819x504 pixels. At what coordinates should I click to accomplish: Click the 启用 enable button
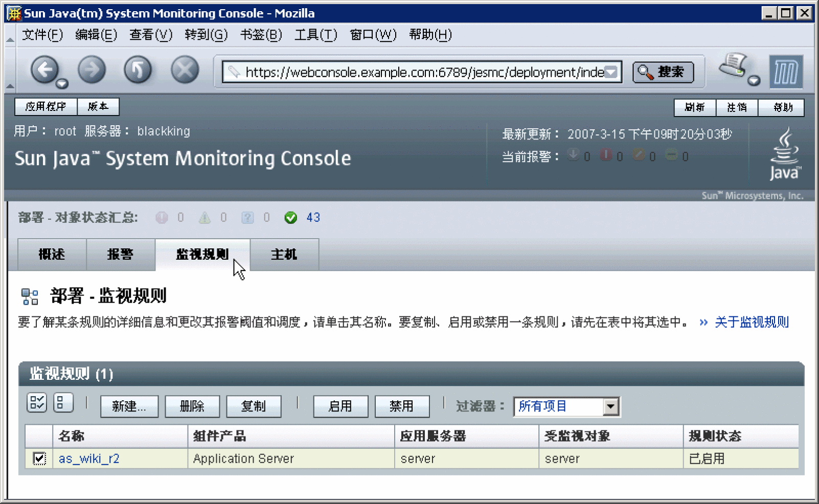tap(340, 406)
